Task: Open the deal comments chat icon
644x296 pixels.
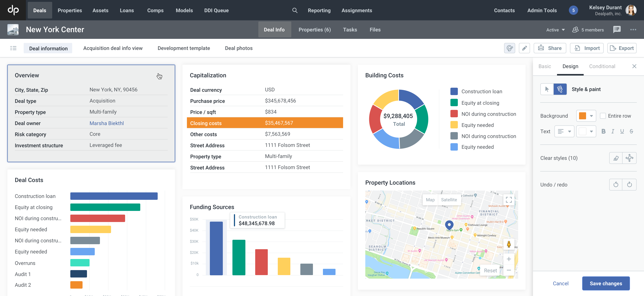Action: click(x=617, y=29)
